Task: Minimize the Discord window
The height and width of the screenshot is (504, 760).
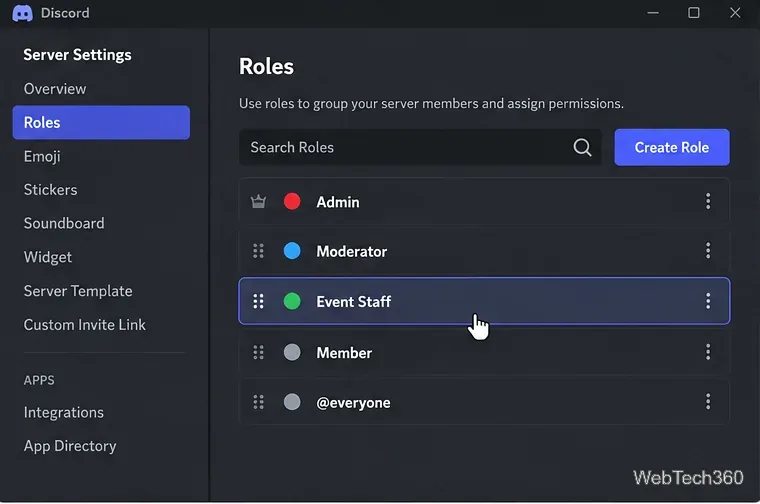Action: pos(653,13)
